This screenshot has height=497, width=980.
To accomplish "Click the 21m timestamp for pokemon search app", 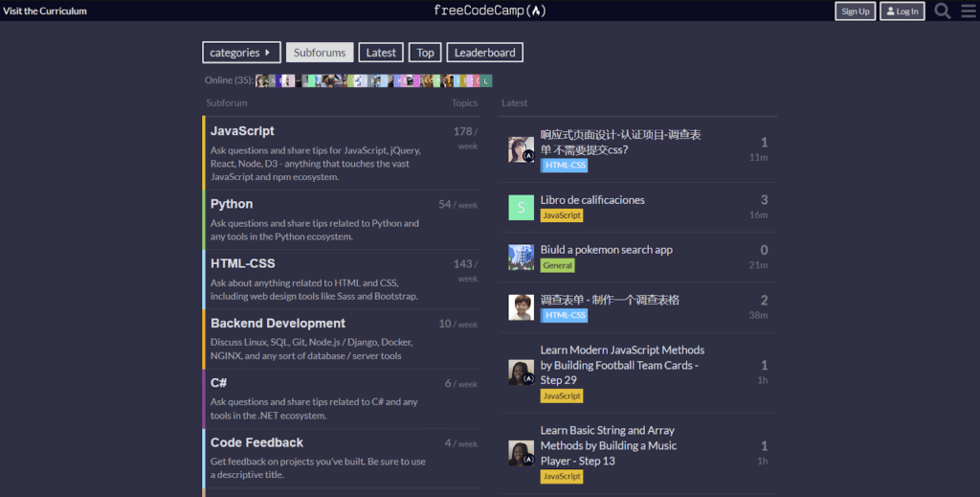I will point(758,265).
